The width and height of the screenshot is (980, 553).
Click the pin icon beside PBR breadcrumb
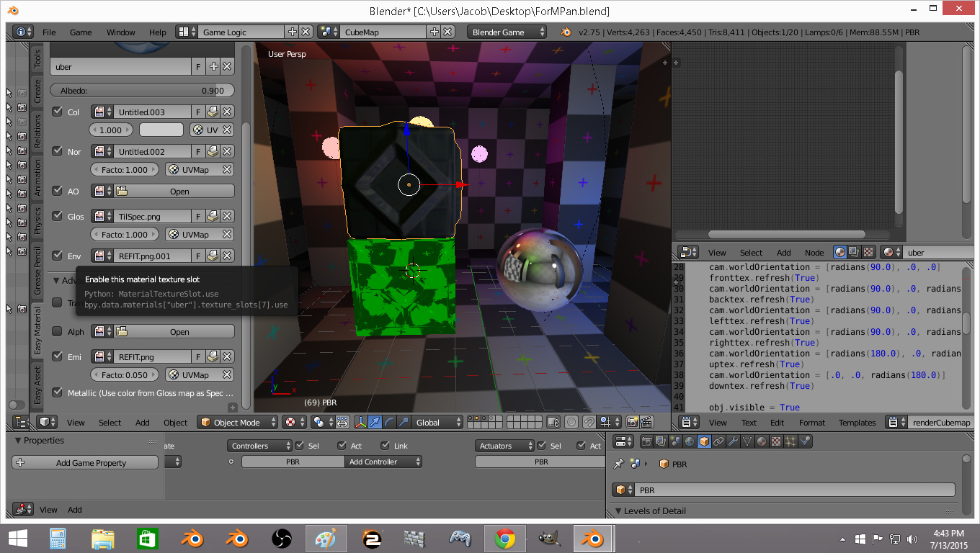618,464
